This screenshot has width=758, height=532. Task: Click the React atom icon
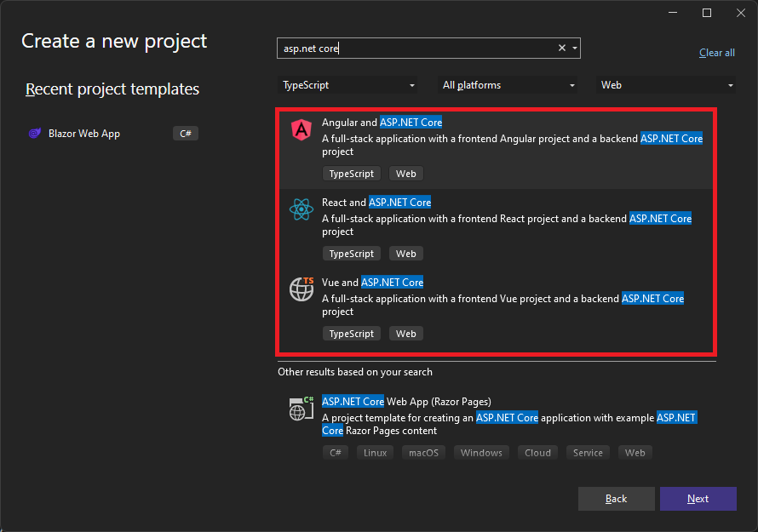pyautogui.click(x=301, y=209)
